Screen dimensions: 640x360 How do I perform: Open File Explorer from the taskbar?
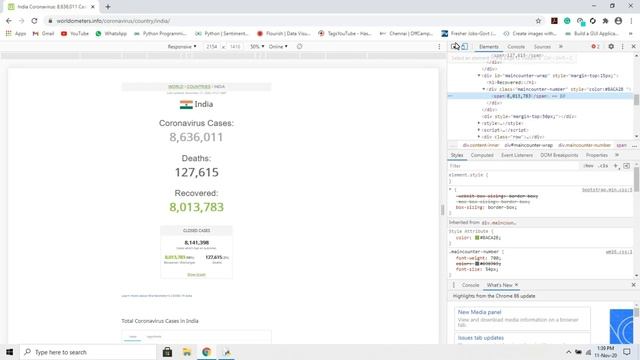tap(187, 352)
